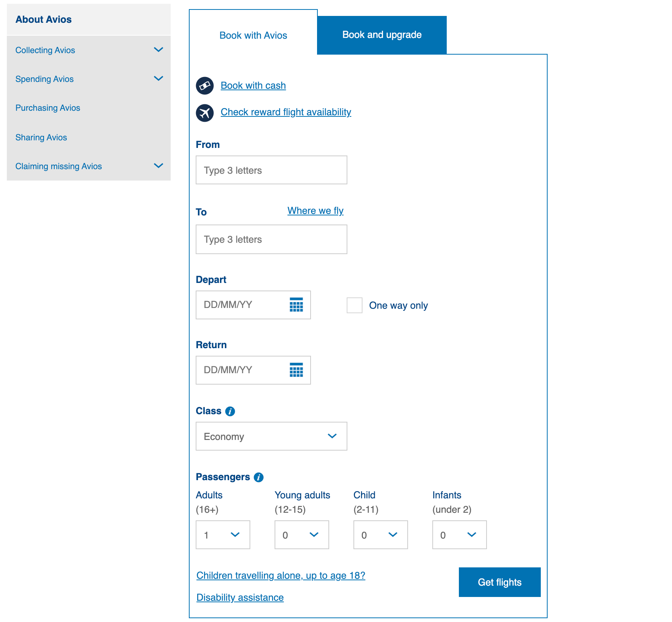Image resolution: width=672 pixels, height=622 pixels.
Task: Expand the Spending Avios section
Action: pos(159,79)
